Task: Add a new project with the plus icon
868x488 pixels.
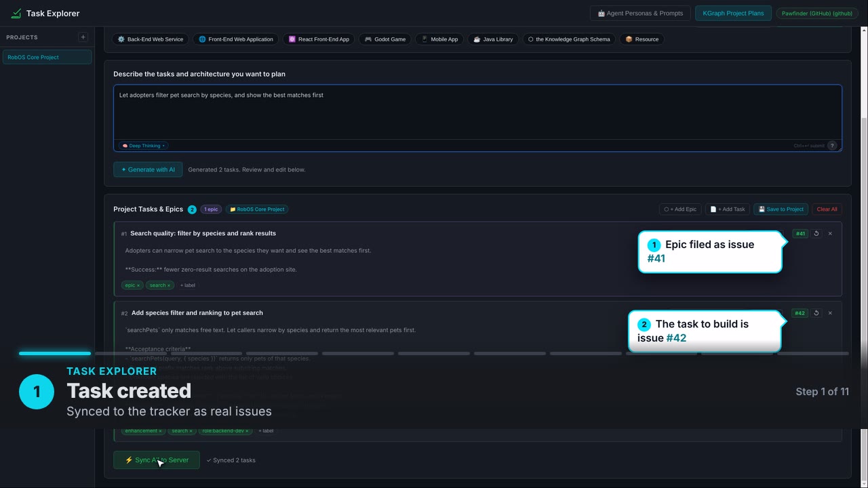Action: tap(83, 37)
